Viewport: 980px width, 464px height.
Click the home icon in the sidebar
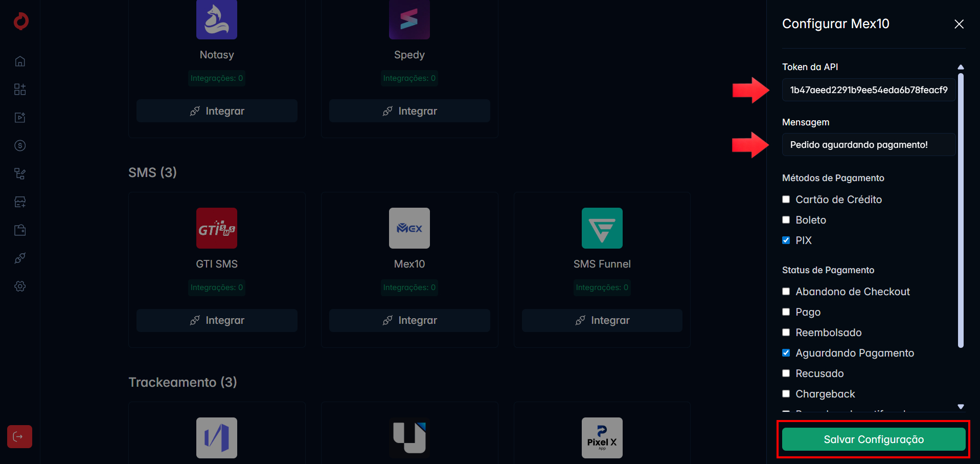(20, 61)
